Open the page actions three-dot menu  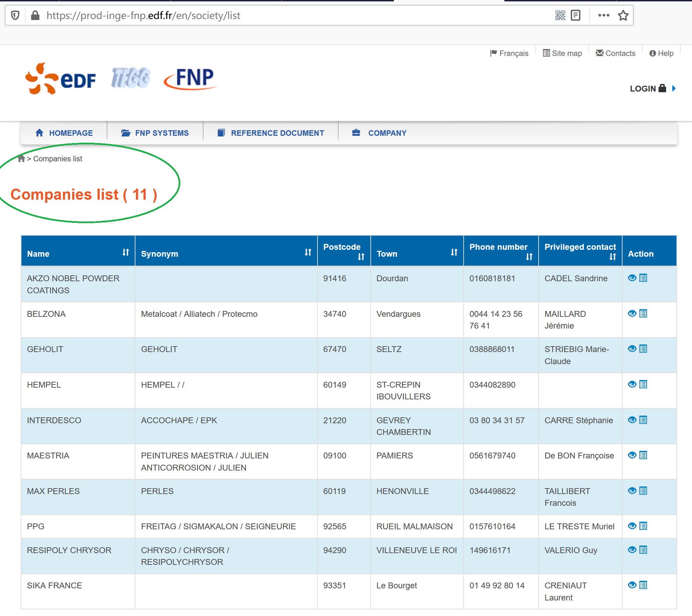click(x=604, y=16)
